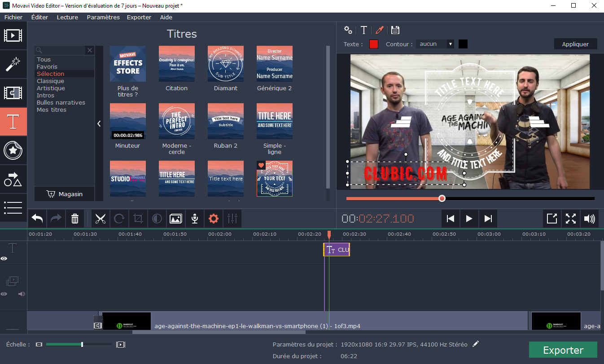Open the Transition wizard picture icon
Viewport: 604px width, 364px height.
176,219
